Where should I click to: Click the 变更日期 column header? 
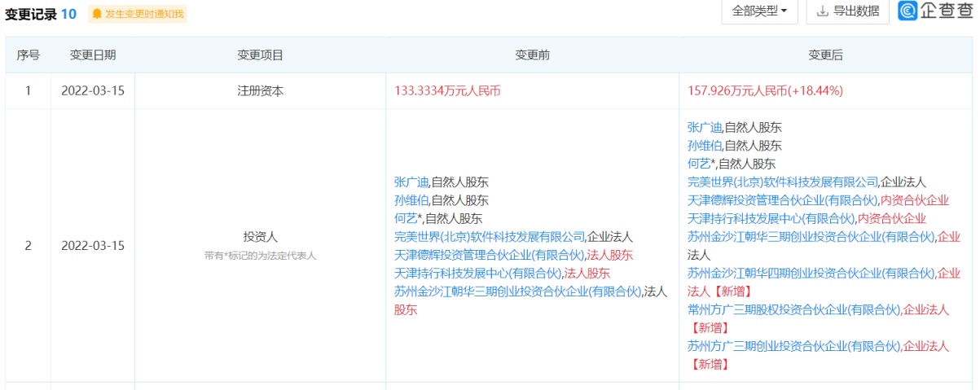93,55
